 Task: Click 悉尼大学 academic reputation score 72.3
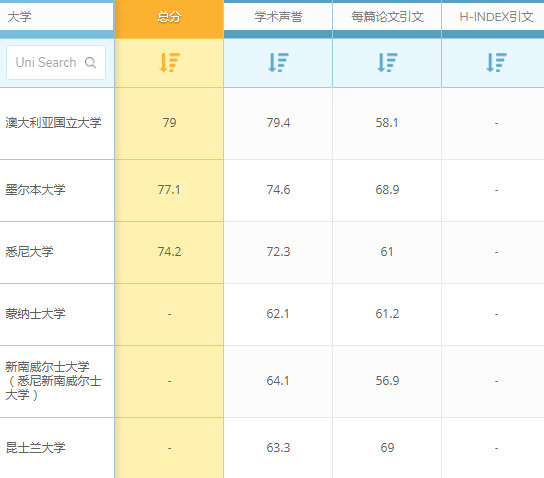click(x=278, y=252)
